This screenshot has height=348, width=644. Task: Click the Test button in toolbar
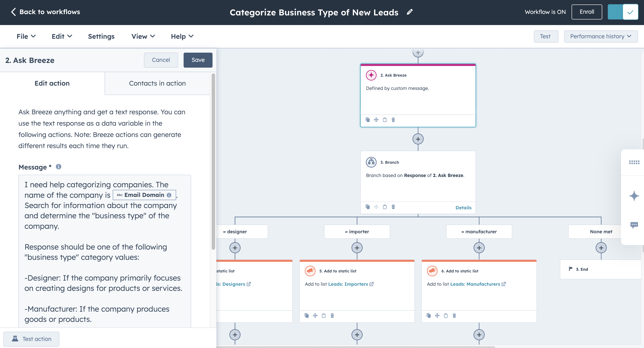546,36
